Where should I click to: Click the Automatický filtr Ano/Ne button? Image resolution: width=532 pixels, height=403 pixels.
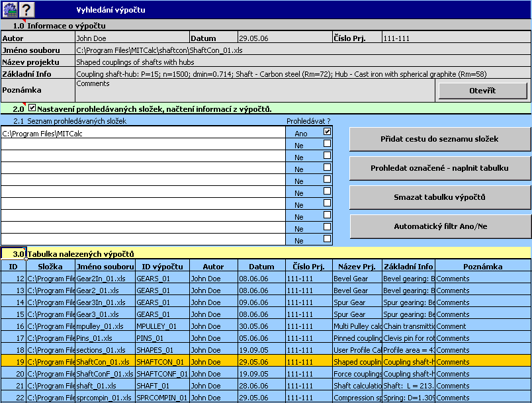click(x=439, y=226)
